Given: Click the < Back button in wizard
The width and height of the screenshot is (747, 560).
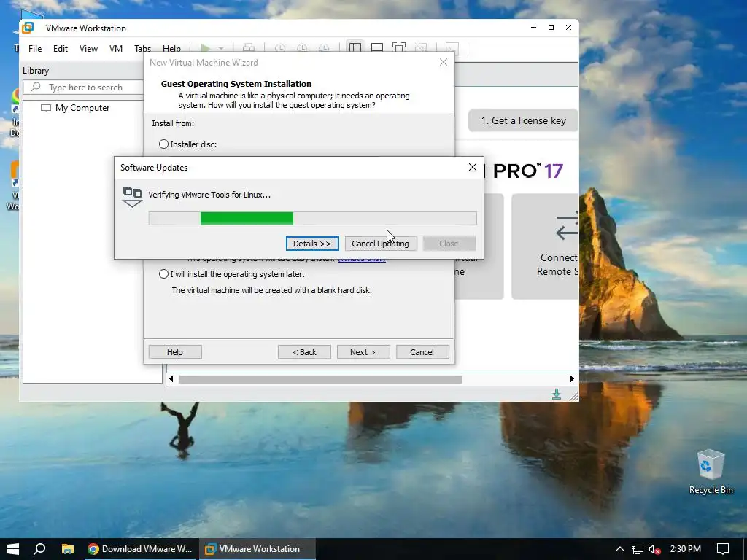Looking at the screenshot, I should coord(304,352).
